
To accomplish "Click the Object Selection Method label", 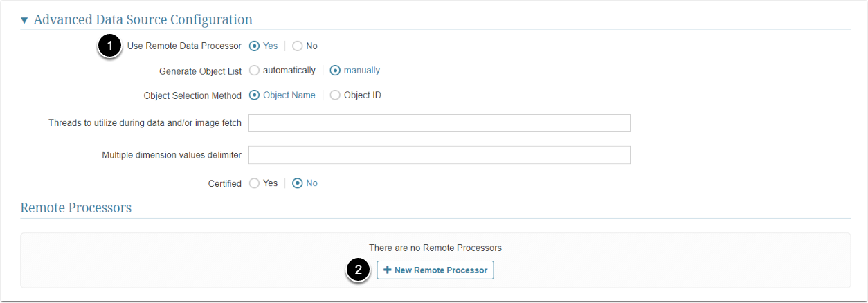I will pyautogui.click(x=192, y=95).
